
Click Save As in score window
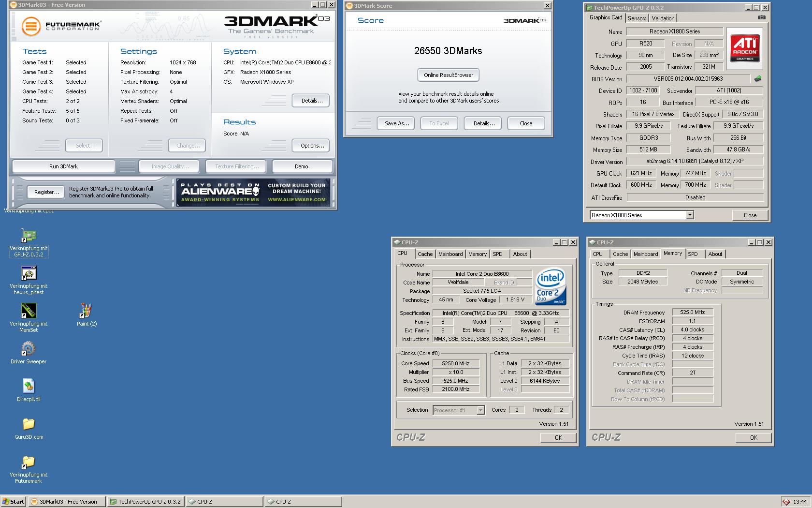point(396,123)
